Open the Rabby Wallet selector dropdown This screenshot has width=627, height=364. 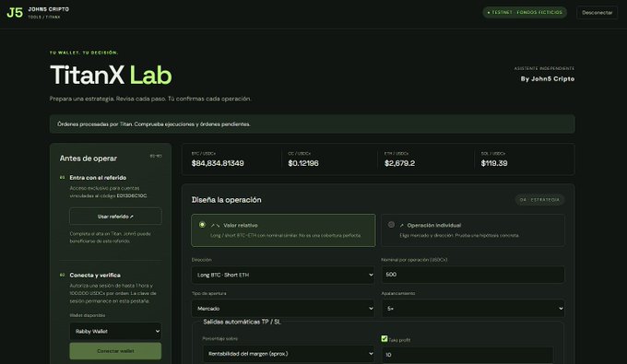click(115, 331)
